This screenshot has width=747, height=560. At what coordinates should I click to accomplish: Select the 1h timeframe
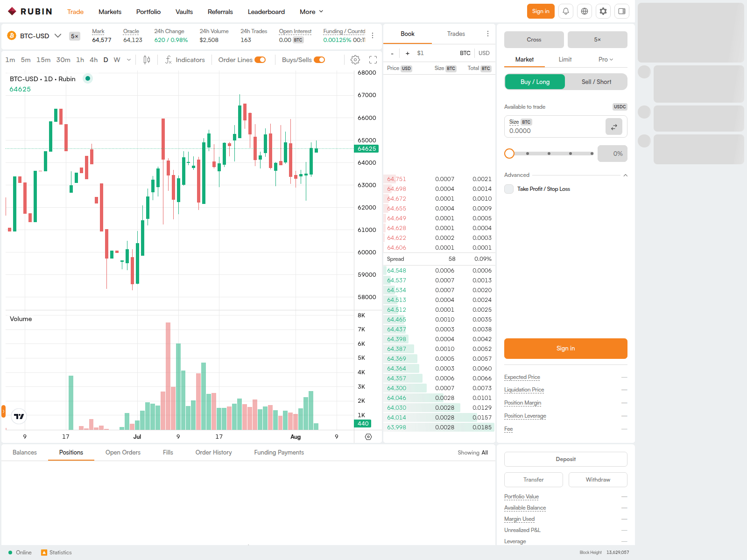point(80,60)
